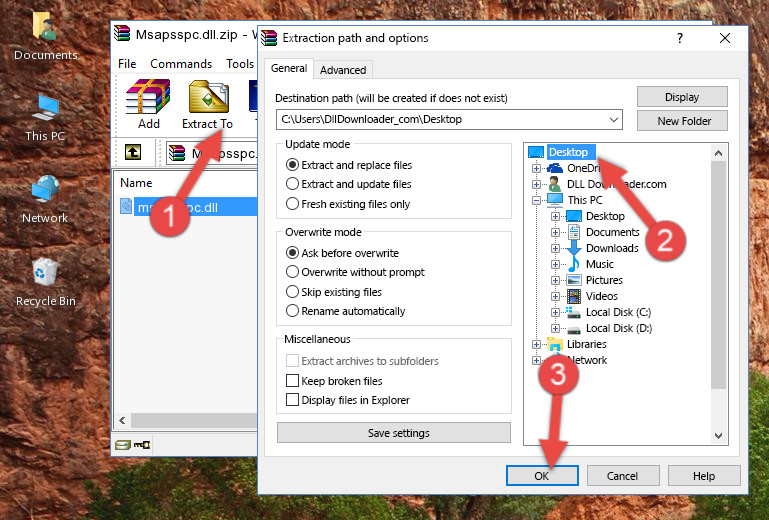769x520 pixels.
Task: Click the folder tree scrollbar down arrow
Action: pyautogui.click(x=718, y=436)
